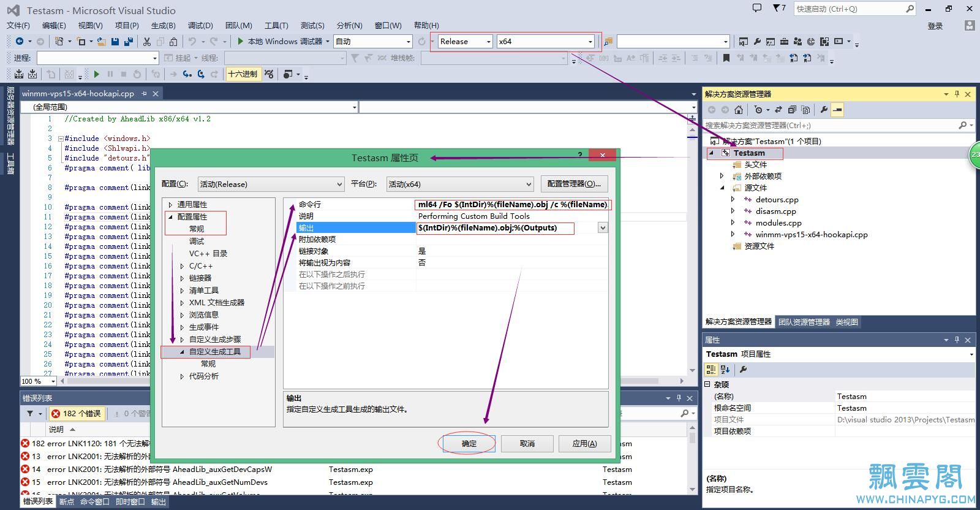Screen dimensions: 980x510
Task: Click the 应用(A) button in the dialog
Action: [584, 443]
